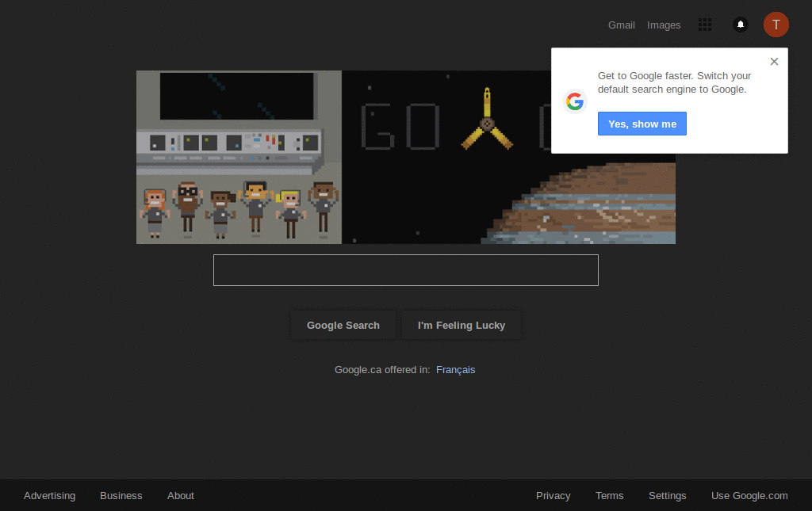Click Yes, show me button
Viewport: 812px width, 511px height.
click(x=642, y=124)
